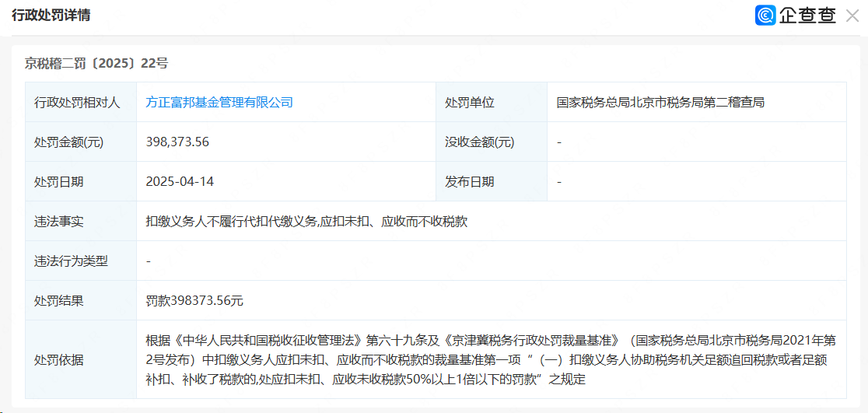Open the 方正富邦基金管理有限公司 company link
Image resolution: width=868 pixels, height=413 pixels.
[x=219, y=103]
